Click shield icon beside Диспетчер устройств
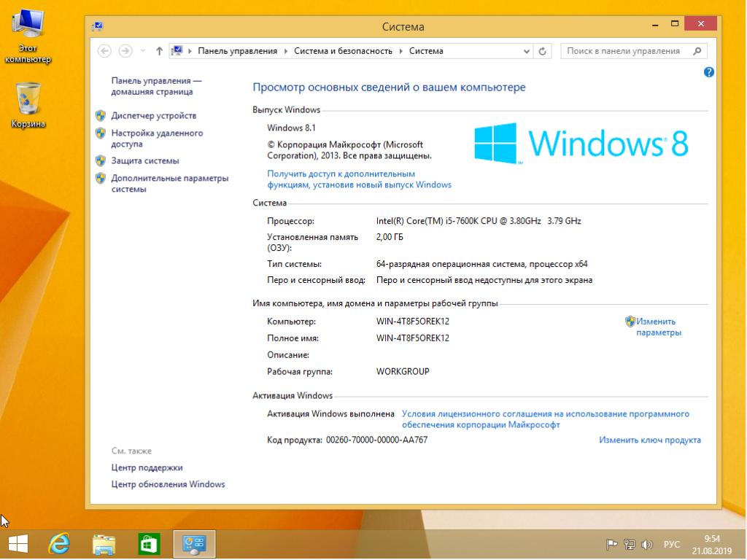 pyautogui.click(x=100, y=116)
